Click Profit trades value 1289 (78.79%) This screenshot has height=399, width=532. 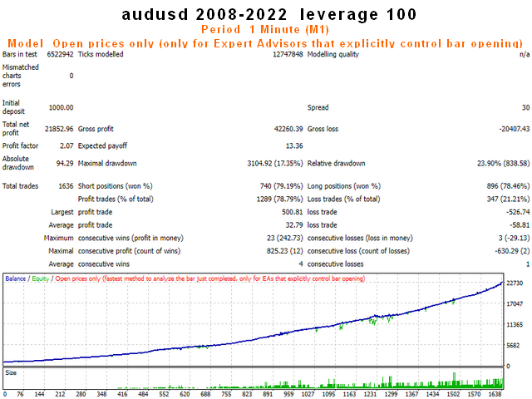coord(279,199)
